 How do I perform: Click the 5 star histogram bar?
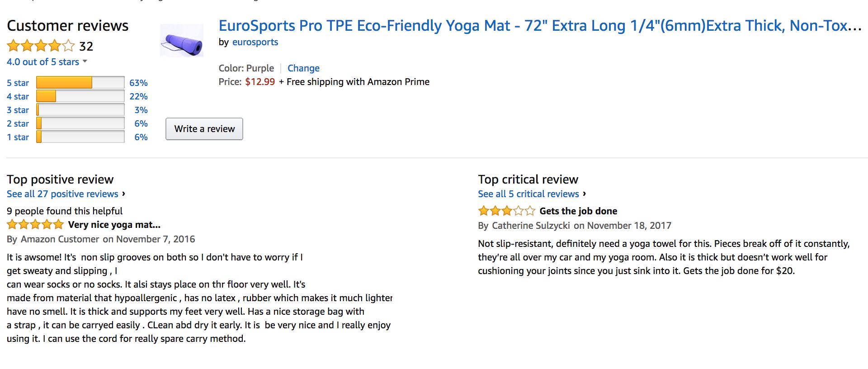(x=80, y=82)
